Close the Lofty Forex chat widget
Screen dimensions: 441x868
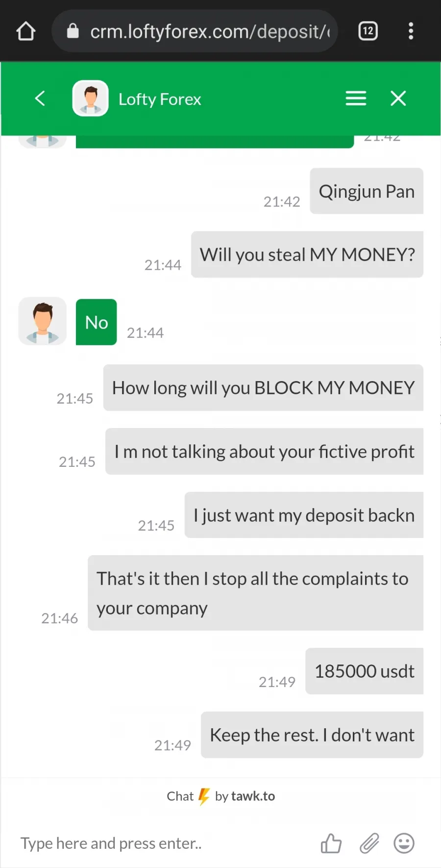[x=398, y=99]
